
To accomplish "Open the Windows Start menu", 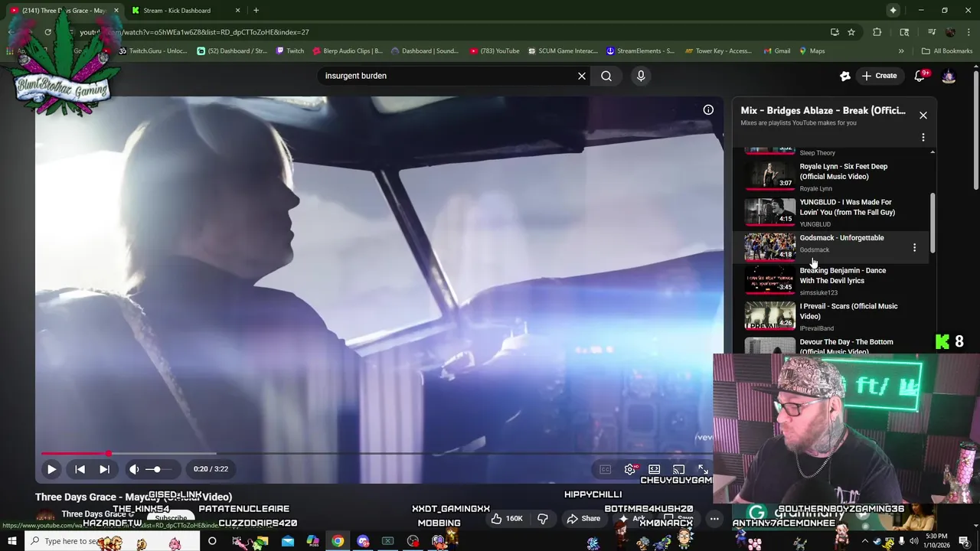I will click(x=11, y=541).
